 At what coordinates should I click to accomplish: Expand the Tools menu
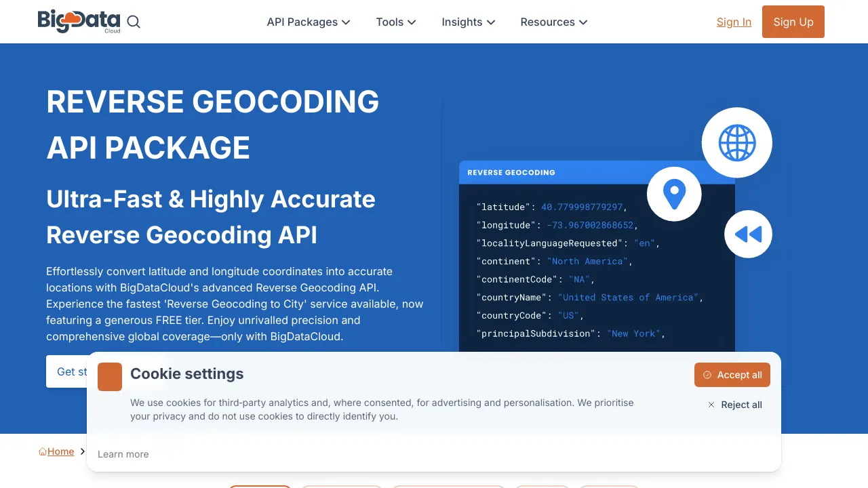coord(396,22)
